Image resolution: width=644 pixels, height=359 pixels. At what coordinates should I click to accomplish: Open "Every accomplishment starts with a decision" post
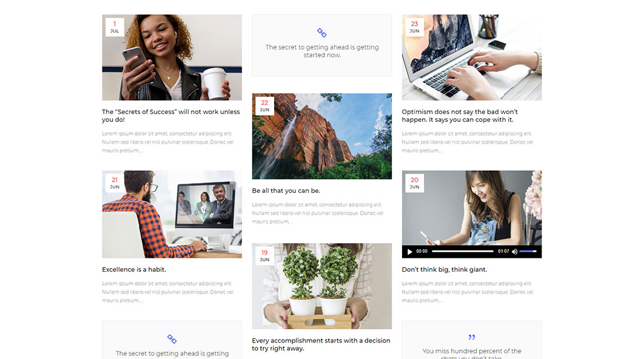click(x=321, y=344)
